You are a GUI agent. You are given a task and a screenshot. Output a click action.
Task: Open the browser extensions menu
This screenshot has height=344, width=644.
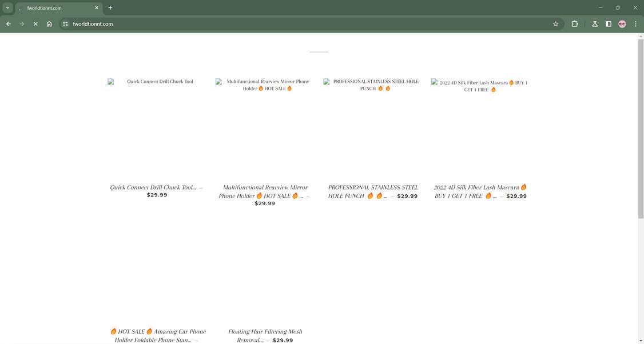pos(574,23)
